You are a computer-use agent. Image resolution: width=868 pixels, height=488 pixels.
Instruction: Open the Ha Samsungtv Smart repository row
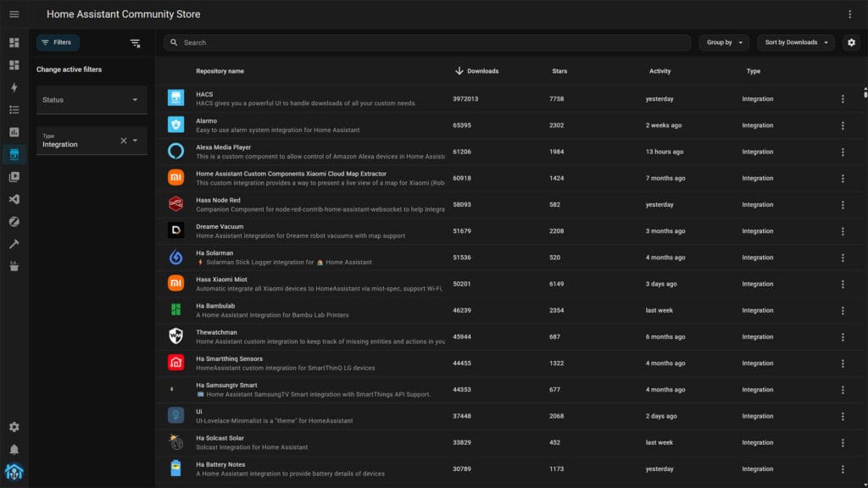pyautogui.click(x=509, y=390)
